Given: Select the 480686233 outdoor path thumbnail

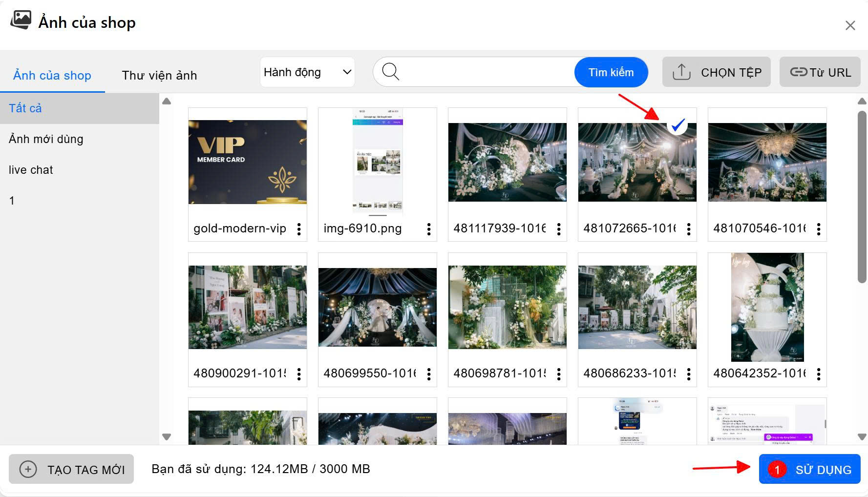Looking at the screenshot, I should click(637, 307).
